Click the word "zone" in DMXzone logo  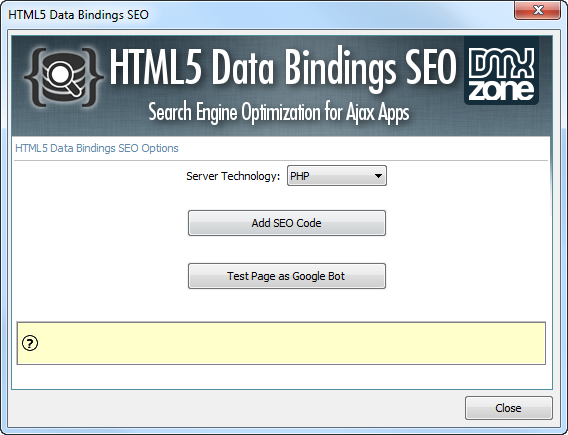click(501, 91)
